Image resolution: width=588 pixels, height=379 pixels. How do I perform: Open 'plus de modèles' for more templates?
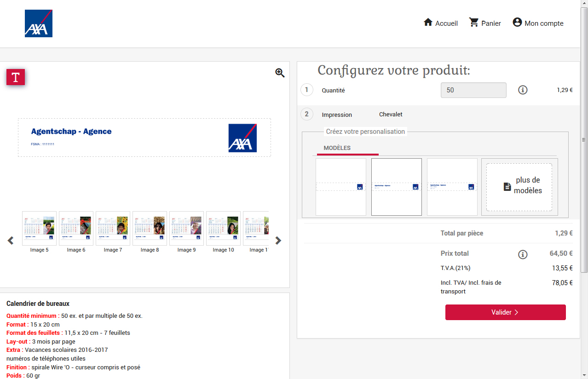(519, 187)
